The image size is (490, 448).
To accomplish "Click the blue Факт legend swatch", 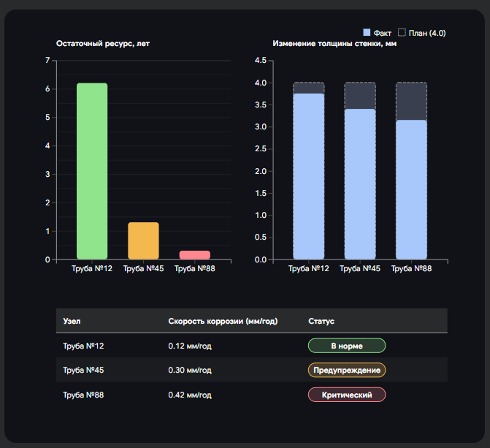I will [367, 33].
